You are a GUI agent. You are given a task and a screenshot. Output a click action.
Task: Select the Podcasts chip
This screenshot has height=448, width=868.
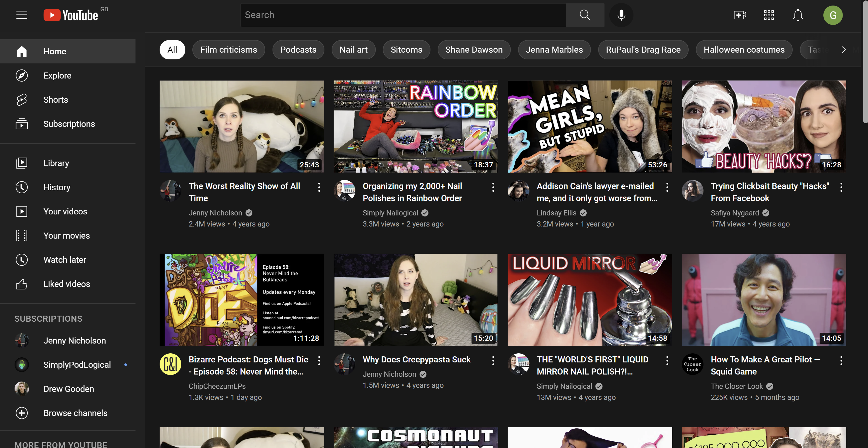point(298,50)
